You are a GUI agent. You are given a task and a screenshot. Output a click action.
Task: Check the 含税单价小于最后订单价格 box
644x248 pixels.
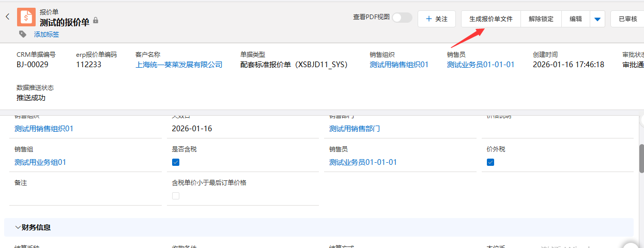tap(176, 196)
